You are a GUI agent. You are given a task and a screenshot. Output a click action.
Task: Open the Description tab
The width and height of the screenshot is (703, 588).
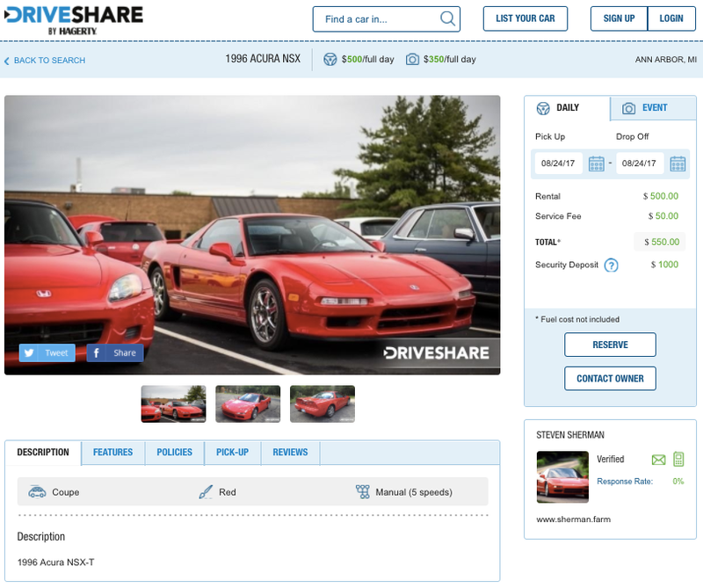click(x=43, y=452)
